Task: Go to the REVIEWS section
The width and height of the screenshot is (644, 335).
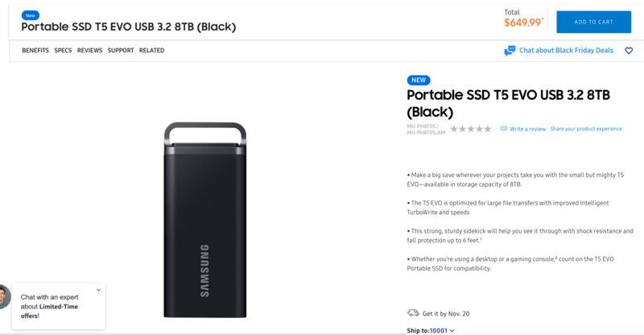Action: tap(89, 50)
